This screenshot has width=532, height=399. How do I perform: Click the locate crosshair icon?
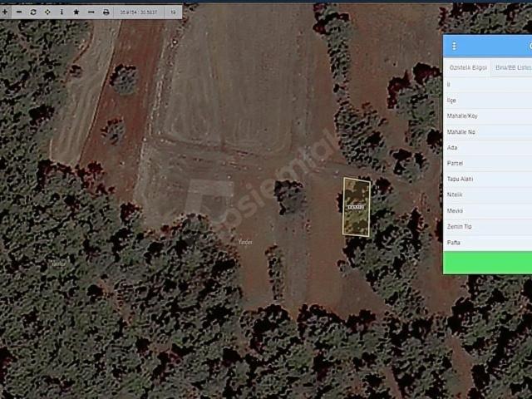point(47,12)
